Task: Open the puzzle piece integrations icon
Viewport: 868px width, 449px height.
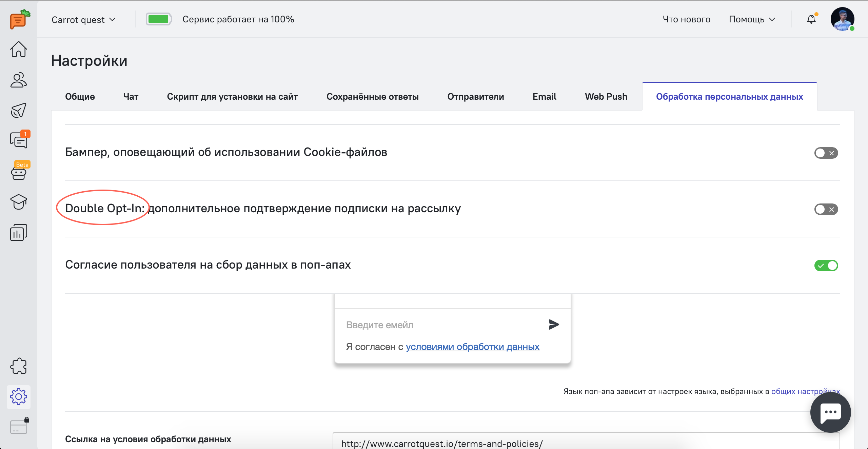Action: tap(19, 366)
